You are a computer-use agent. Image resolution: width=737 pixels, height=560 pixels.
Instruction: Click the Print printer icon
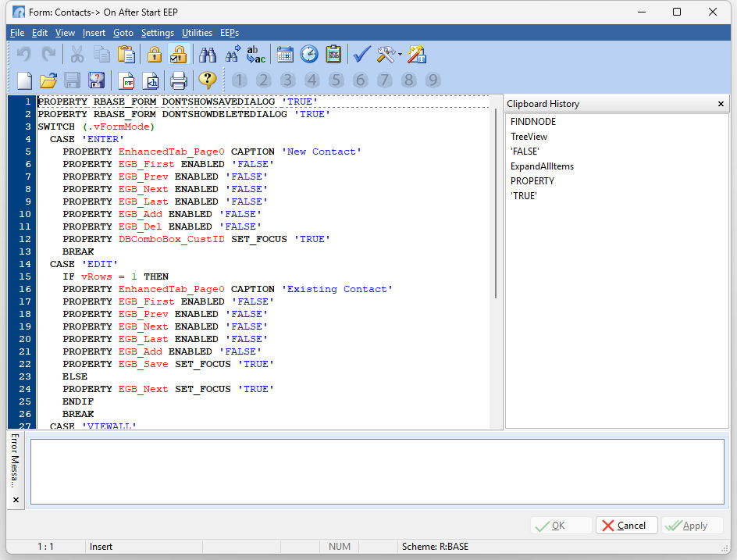(179, 80)
